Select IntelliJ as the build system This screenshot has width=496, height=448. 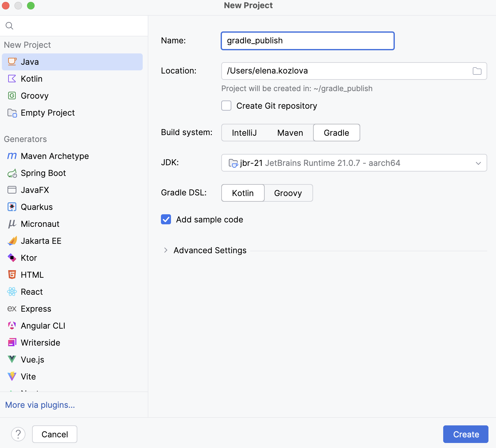(244, 133)
